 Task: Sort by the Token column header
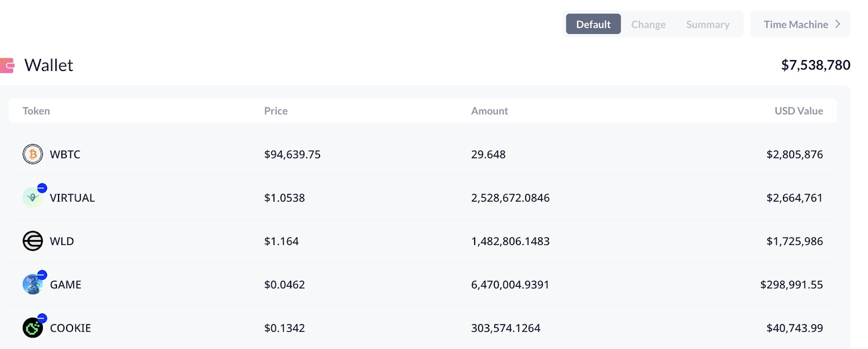point(36,111)
